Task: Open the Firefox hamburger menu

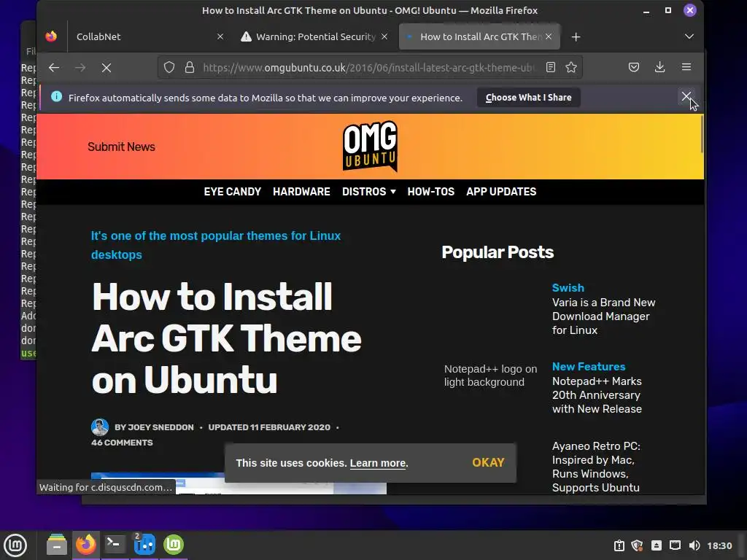Action: 686,68
